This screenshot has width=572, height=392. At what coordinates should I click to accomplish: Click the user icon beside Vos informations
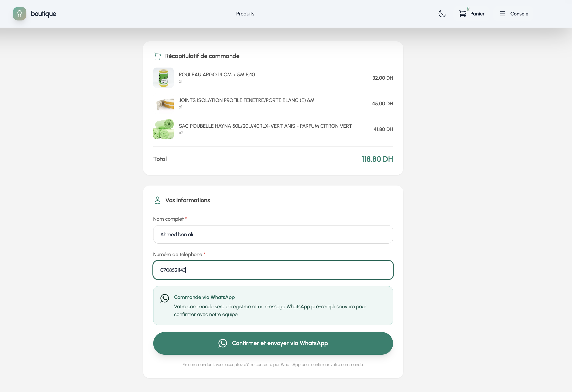[158, 200]
